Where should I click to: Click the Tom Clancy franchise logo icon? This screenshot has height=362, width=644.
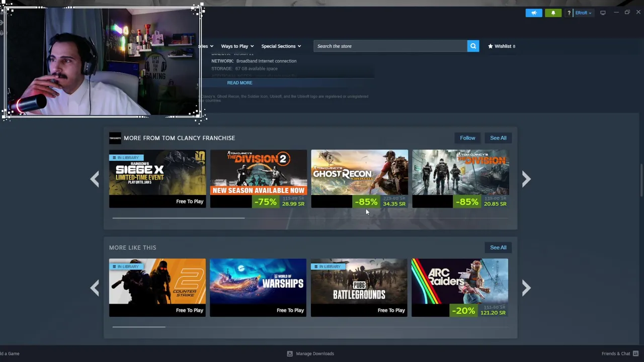115,138
